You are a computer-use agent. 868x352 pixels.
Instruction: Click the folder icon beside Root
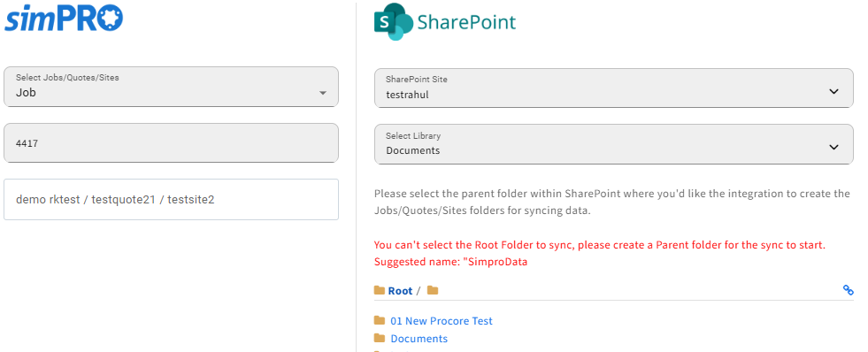[380, 291]
